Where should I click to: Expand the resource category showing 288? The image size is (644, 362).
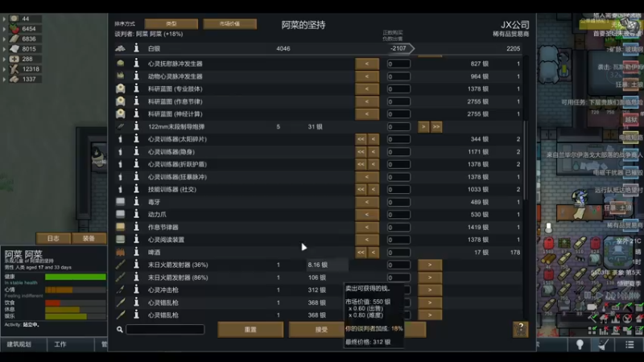4,59
